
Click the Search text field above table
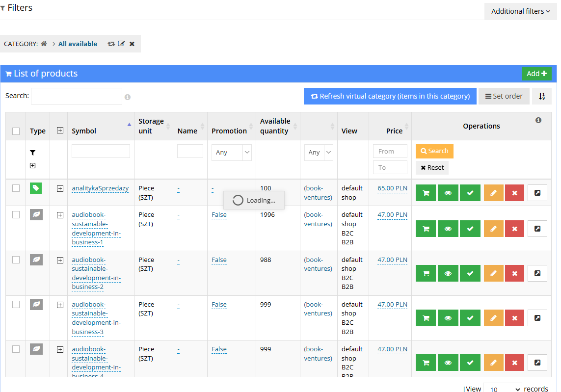pos(77,96)
